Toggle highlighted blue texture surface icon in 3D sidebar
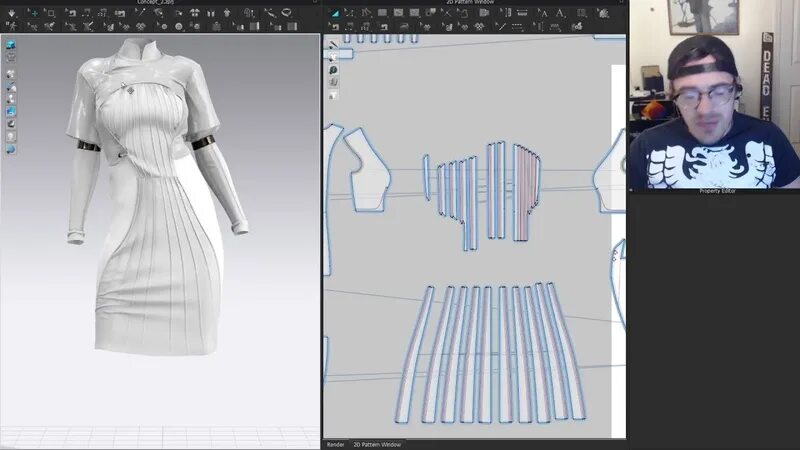The height and width of the screenshot is (450, 800). (11, 112)
